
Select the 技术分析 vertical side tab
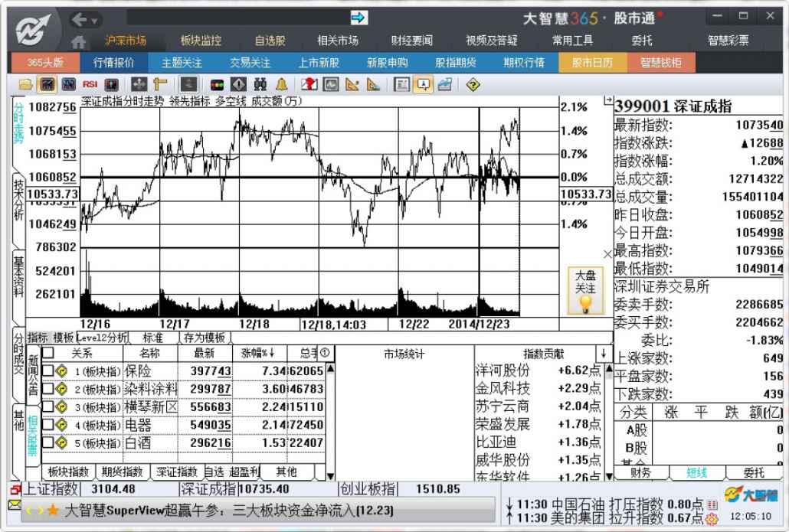(x=18, y=200)
